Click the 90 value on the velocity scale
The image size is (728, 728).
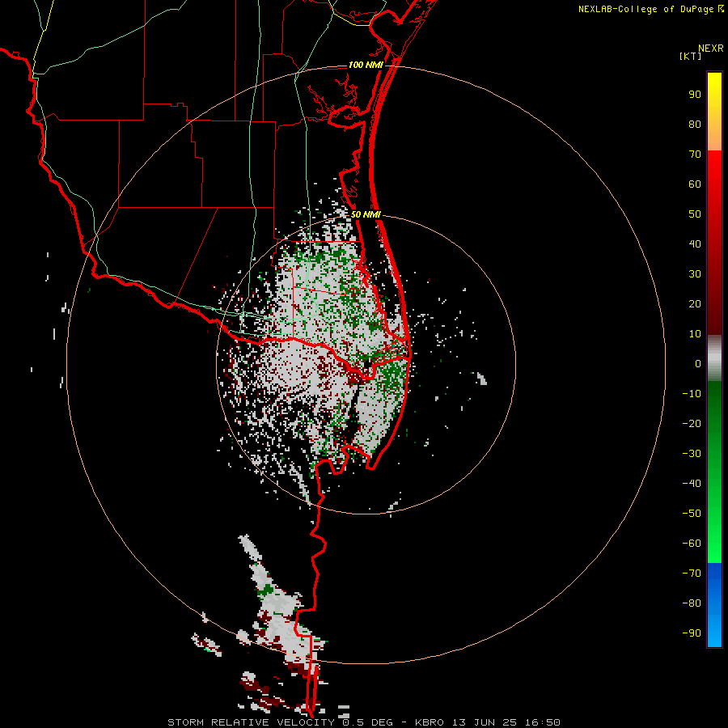pyautogui.click(x=695, y=95)
